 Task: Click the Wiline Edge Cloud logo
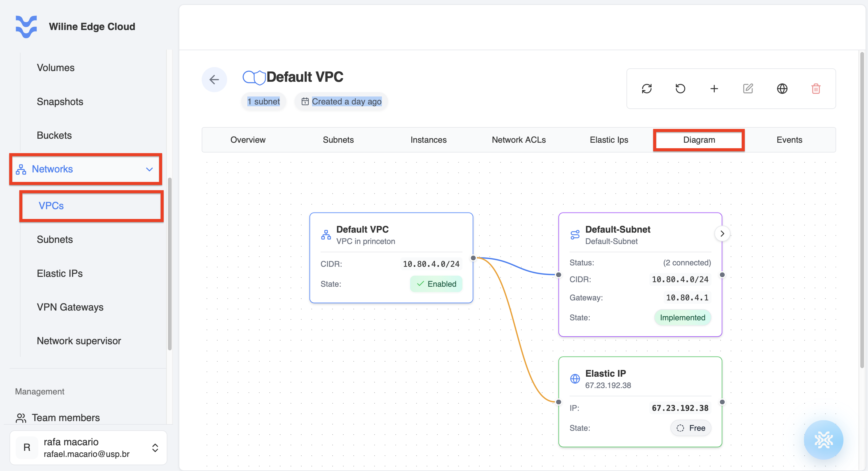pyautogui.click(x=26, y=27)
